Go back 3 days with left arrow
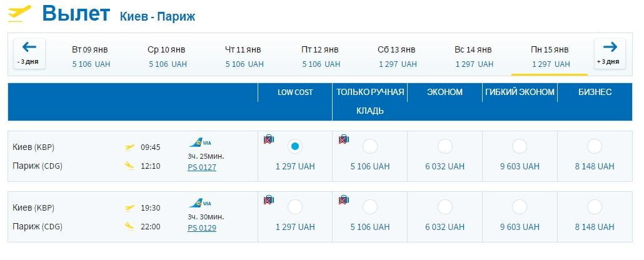Viewport: 644px width, 260px height. tap(29, 53)
